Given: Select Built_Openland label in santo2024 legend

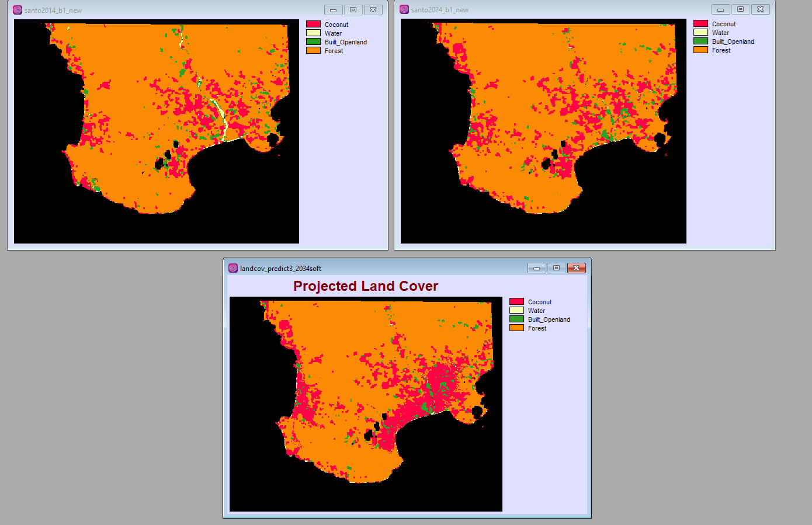Looking at the screenshot, I should (x=733, y=41).
